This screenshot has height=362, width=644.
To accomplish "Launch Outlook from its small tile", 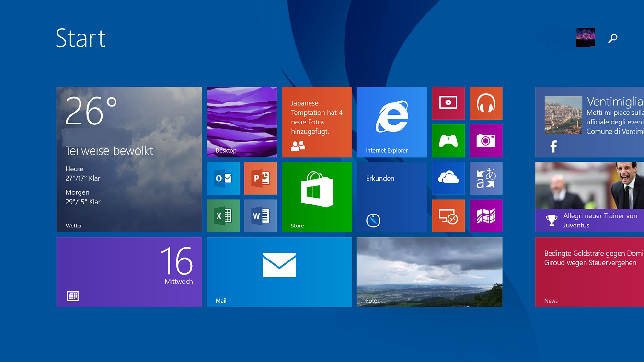I will pyautogui.click(x=223, y=178).
